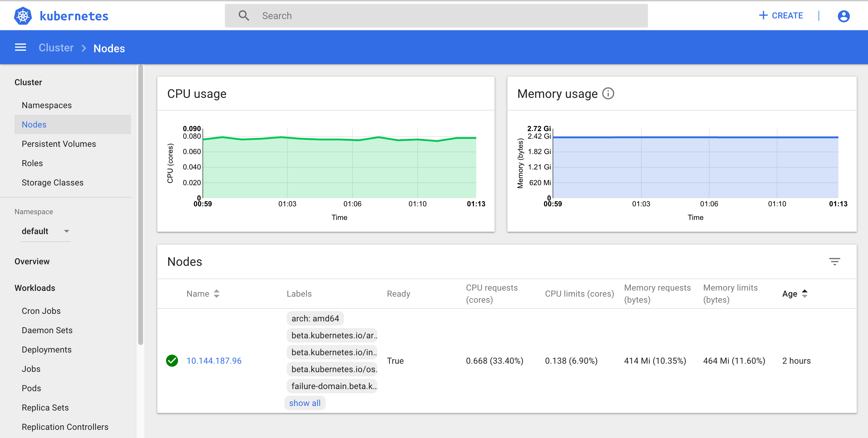Toggle the hamburger navigation menu

pos(20,47)
